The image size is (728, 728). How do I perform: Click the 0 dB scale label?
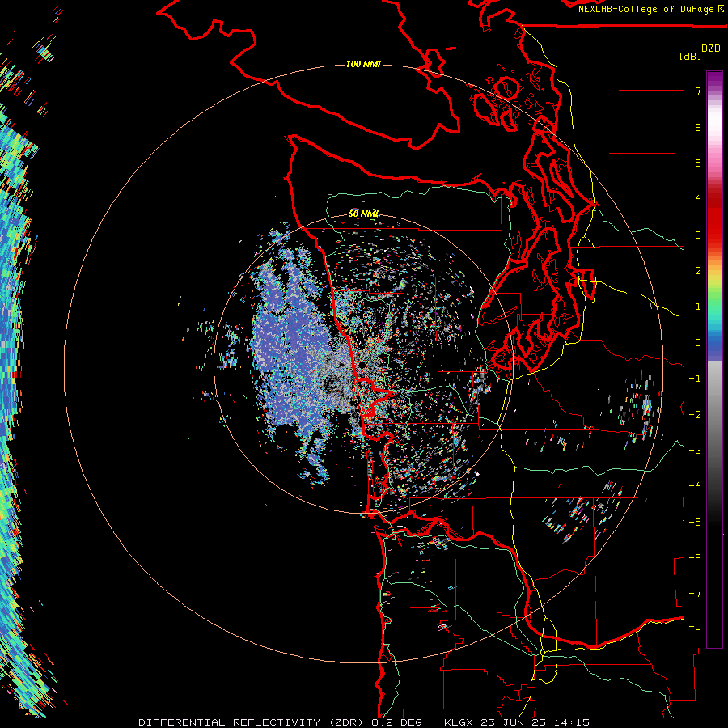(698, 343)
